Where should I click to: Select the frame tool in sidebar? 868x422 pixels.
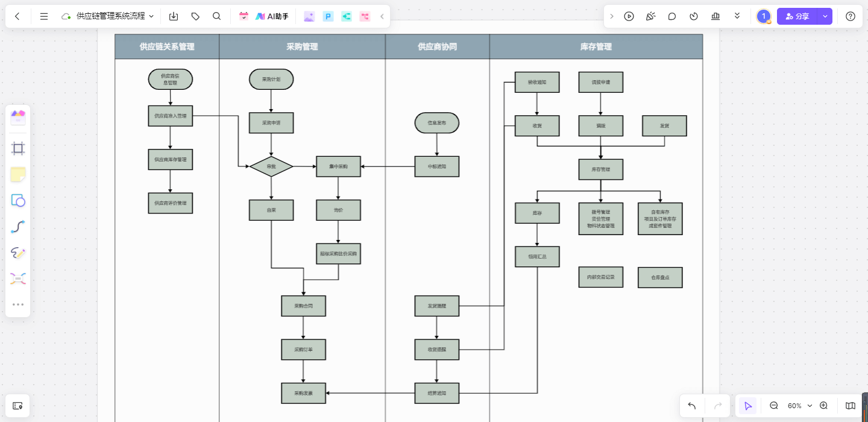coord(18,148)
